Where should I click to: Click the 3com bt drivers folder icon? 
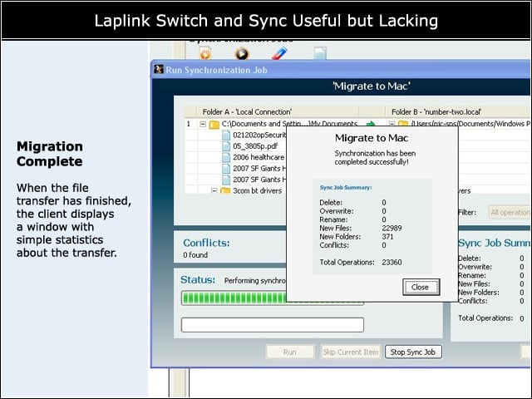[x=225, y=190]
